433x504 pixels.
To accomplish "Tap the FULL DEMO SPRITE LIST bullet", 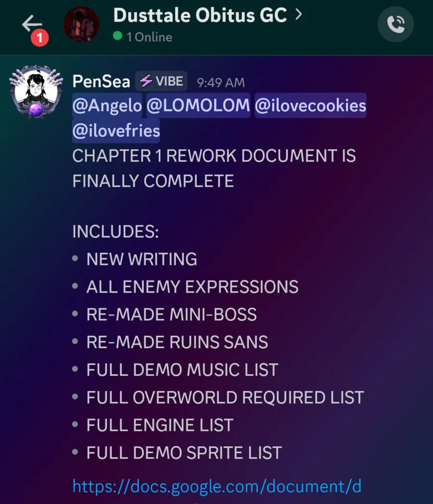I will (x=184, y=453).
